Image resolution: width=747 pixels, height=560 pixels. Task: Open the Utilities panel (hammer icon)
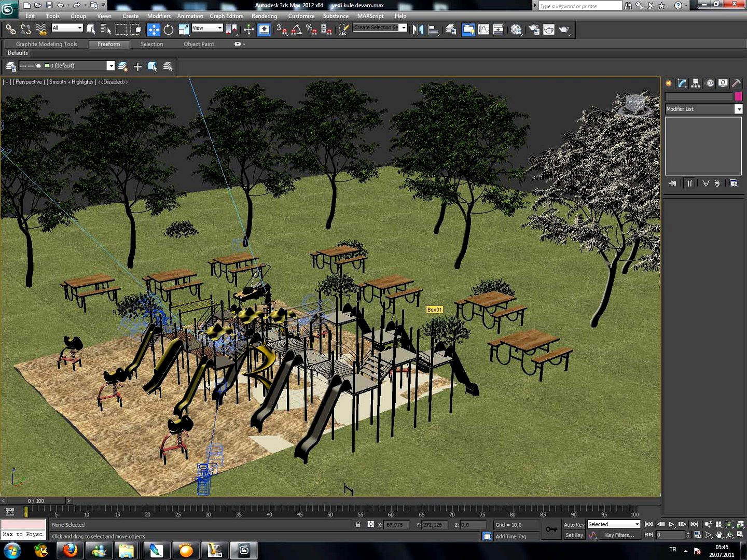pos(737,83)
